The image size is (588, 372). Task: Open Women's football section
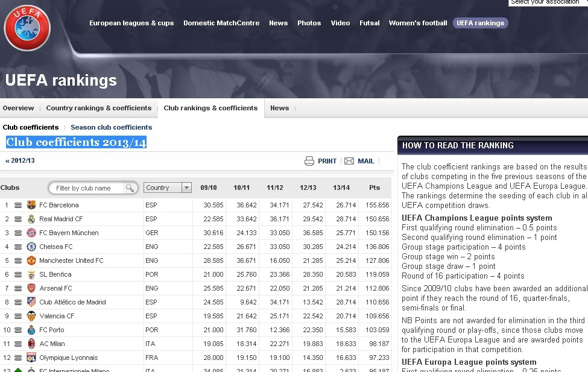point(418,23)
